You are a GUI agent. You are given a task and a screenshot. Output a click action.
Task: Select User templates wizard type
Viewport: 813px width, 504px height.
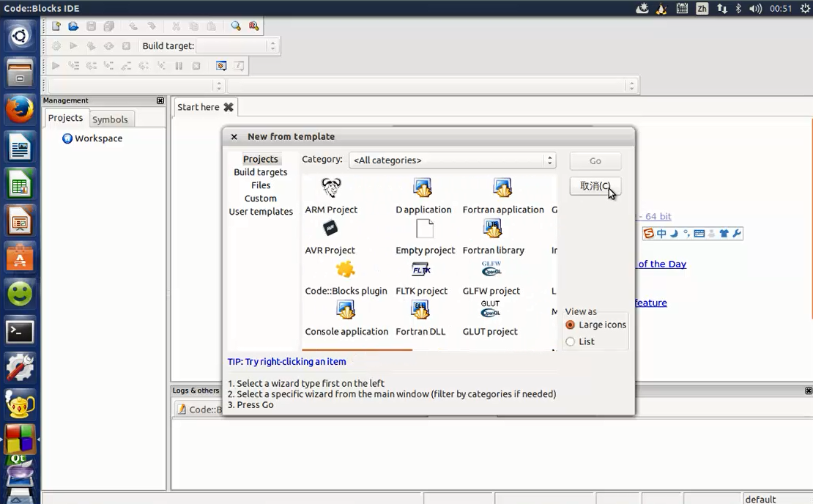pyautogui.click(x=260, y=212)
